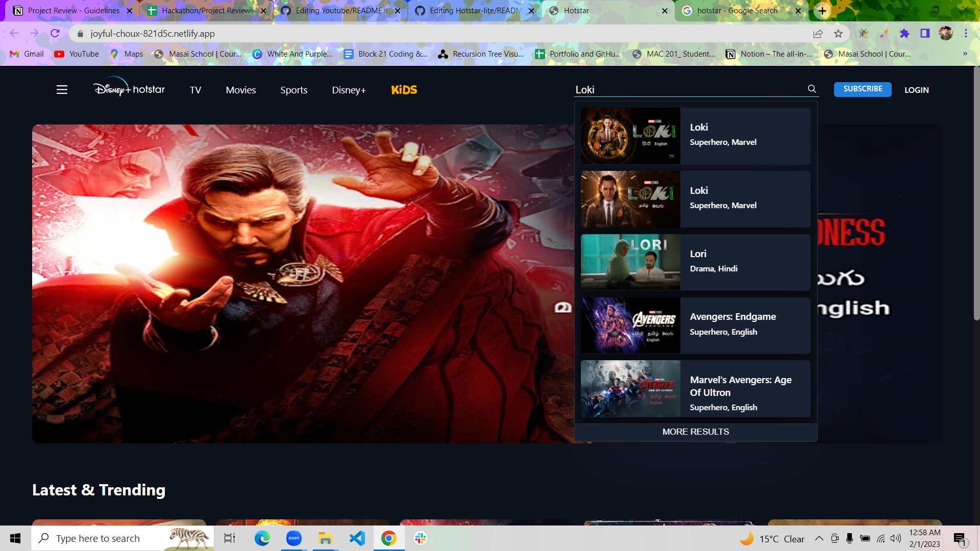The width and height of the screenshot is (980, 551).
Task: Select the Lori Drama, Hindi result
Action: pos(695,262)
